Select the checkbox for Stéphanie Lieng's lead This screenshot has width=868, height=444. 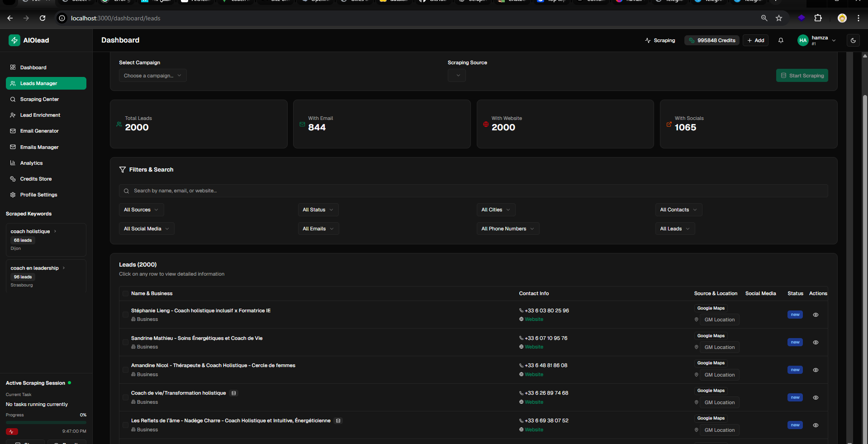click(x=125, y=315)
